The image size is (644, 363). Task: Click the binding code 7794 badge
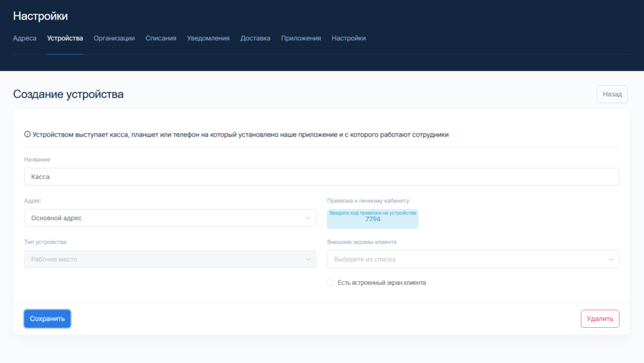[x=372, y=218]
